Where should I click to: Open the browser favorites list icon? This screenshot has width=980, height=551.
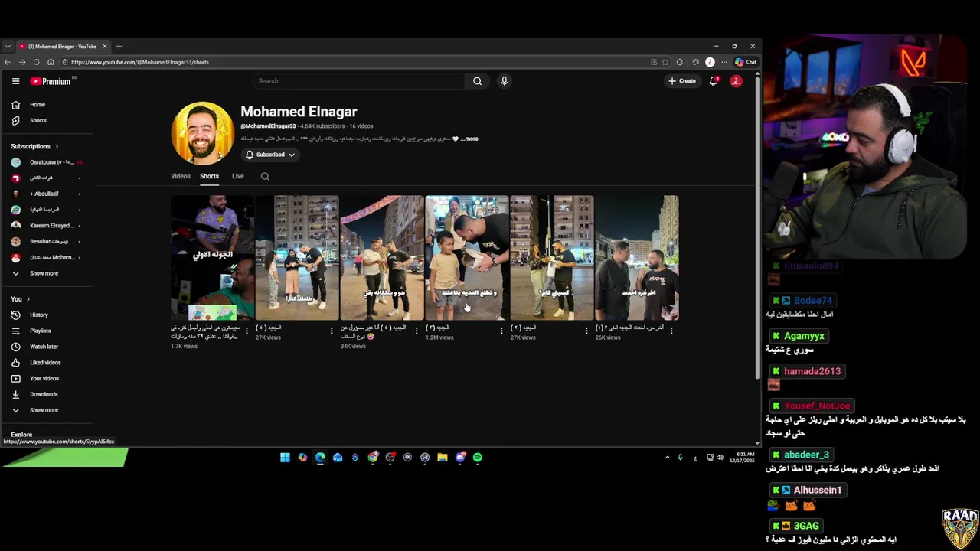tap(695, 62)
